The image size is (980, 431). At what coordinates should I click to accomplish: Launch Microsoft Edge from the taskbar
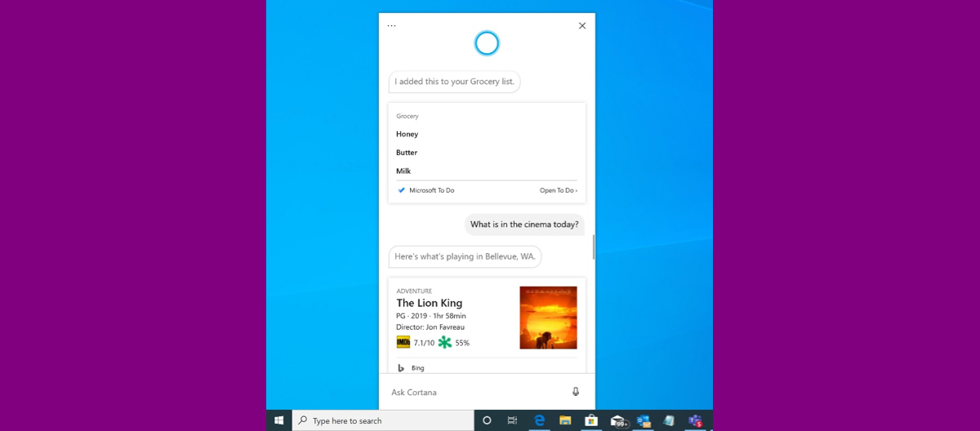coord(539,420)
